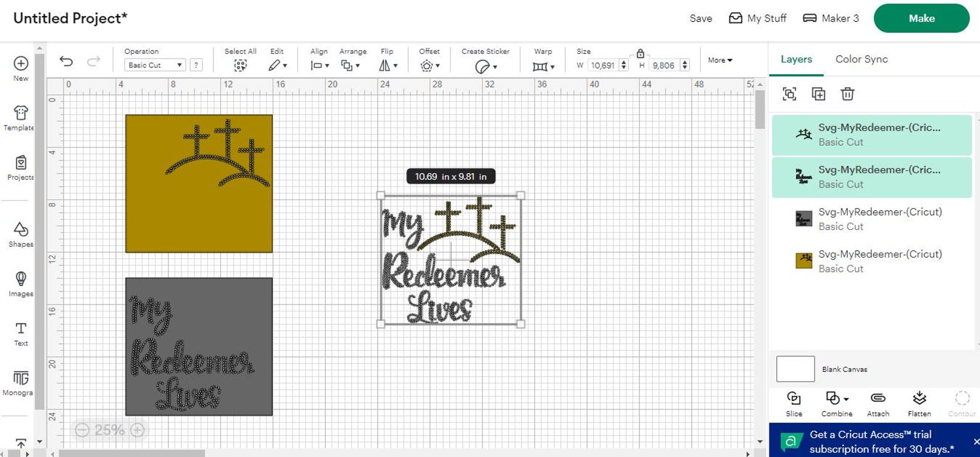Click the Attach tool
Screen dimensions: 980x457
tap(878, 404)
